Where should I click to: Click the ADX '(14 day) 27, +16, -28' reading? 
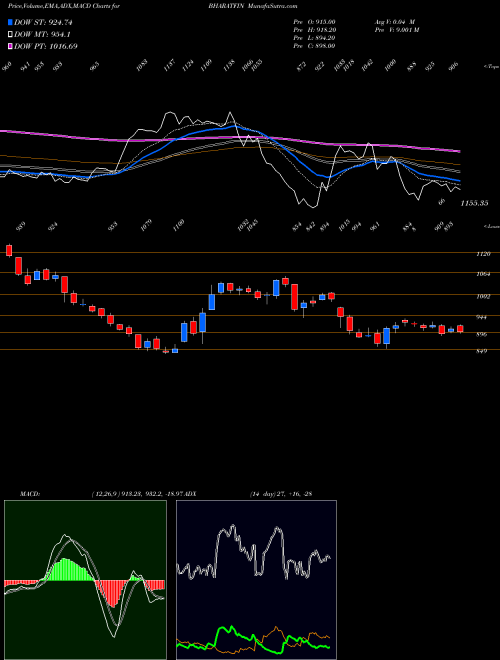[x=280, y=494]
